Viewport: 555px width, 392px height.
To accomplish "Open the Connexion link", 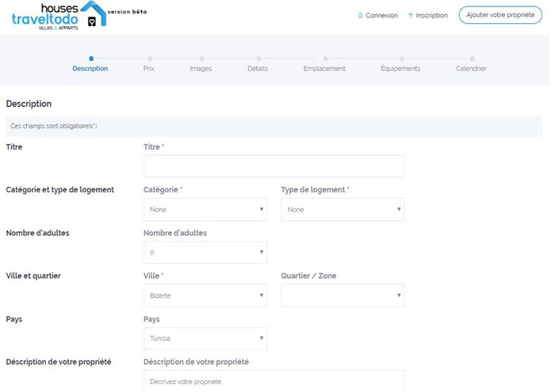I will 381,15.
